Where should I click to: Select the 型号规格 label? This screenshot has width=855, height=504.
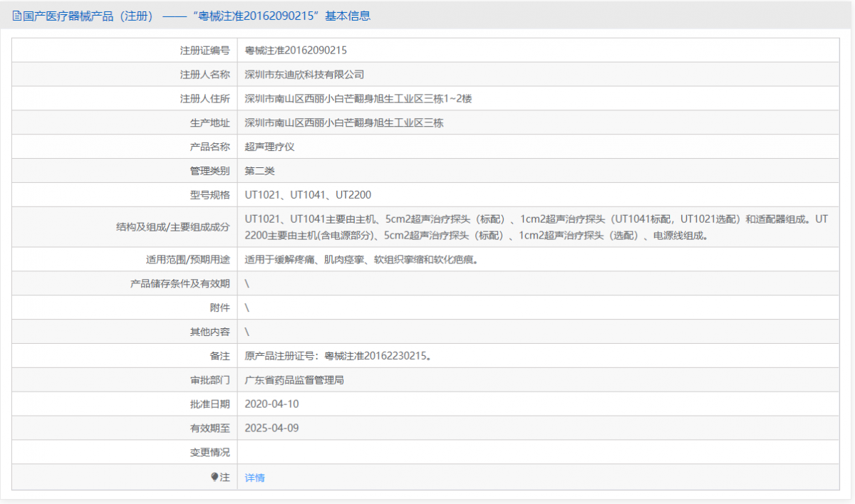point(210,195)
